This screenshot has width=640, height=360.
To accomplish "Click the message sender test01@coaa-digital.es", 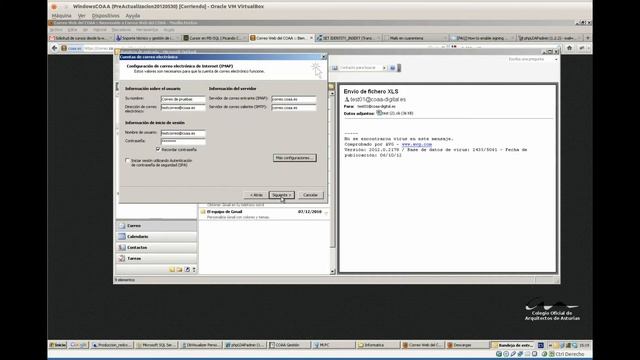I will 378,99.
